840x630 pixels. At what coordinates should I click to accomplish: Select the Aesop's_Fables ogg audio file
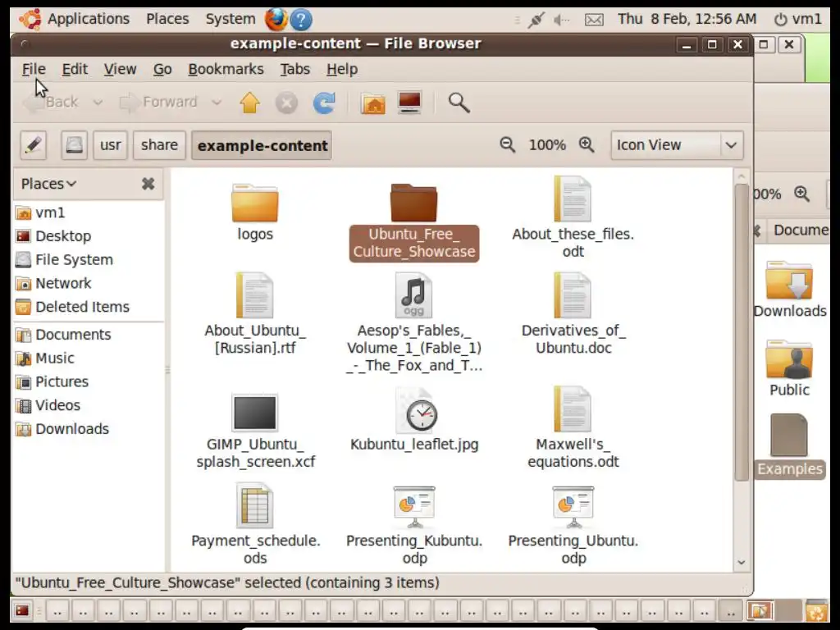pos(414,322)
